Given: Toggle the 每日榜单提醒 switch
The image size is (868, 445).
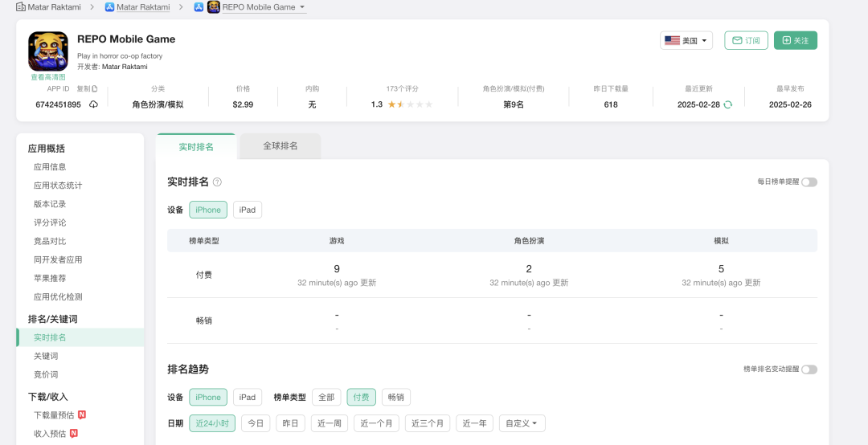Looking at the screenshot, I should point(809,182).
